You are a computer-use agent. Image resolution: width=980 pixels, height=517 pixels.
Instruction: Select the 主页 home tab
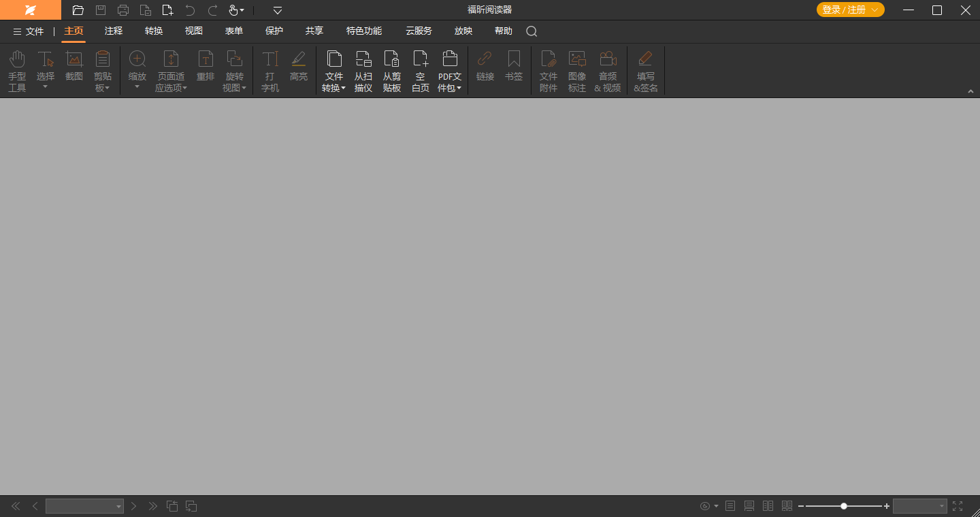coord(73,31)
